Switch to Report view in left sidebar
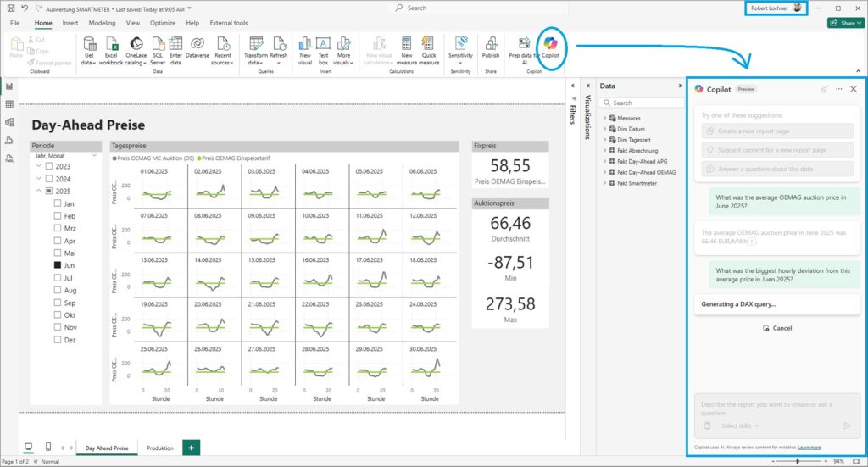Screen dimensions: 868x467 coord(9,86)
